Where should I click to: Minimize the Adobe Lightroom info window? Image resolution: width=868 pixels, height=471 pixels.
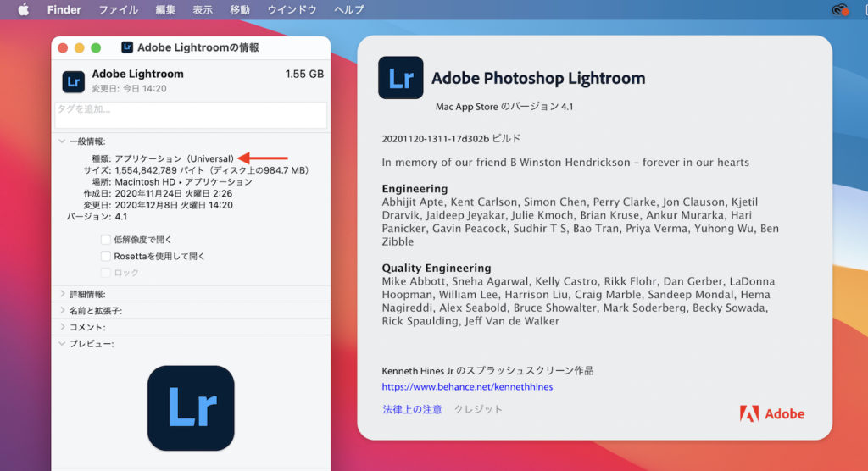tap(79, 48)
